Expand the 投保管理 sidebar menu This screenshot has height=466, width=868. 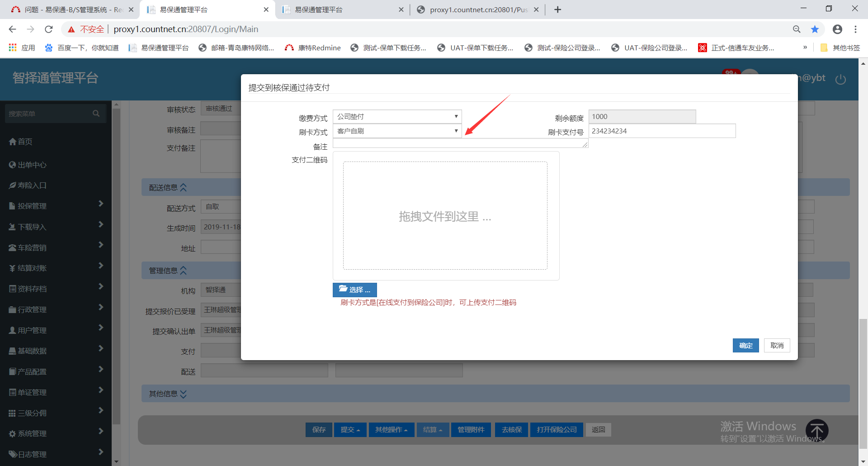click(56, 206)
